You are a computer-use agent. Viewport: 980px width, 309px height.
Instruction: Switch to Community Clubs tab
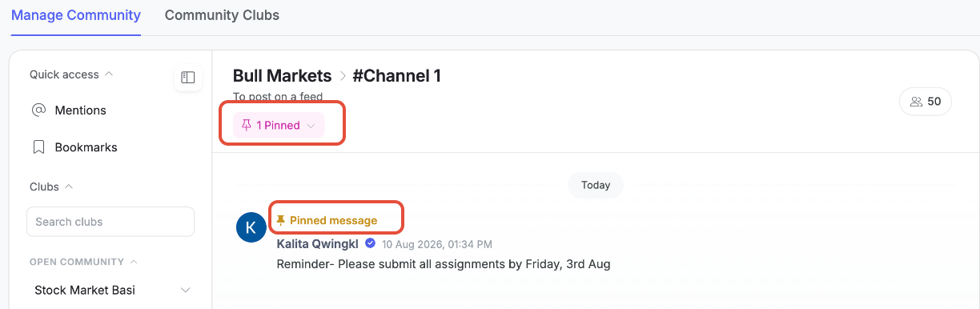click(222, 15)
